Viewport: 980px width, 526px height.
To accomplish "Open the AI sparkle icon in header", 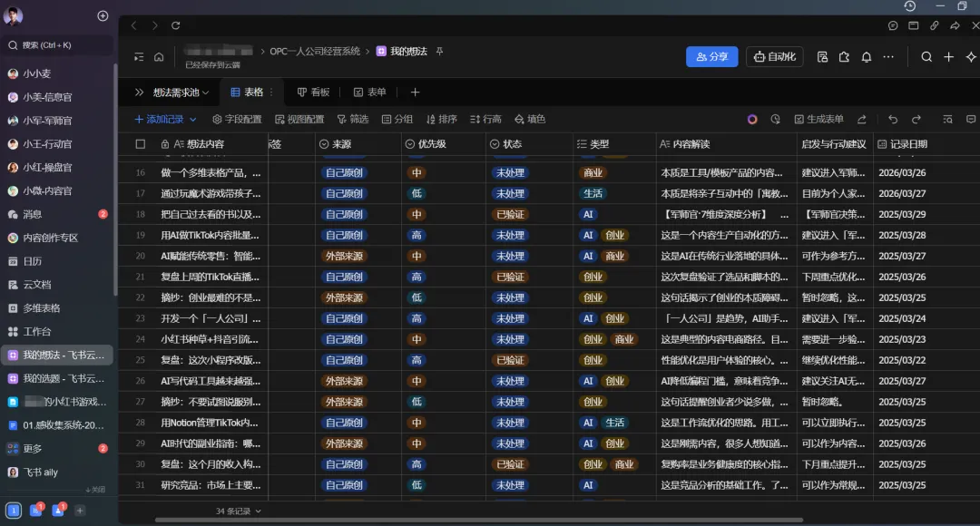I will tap(971, 57).
